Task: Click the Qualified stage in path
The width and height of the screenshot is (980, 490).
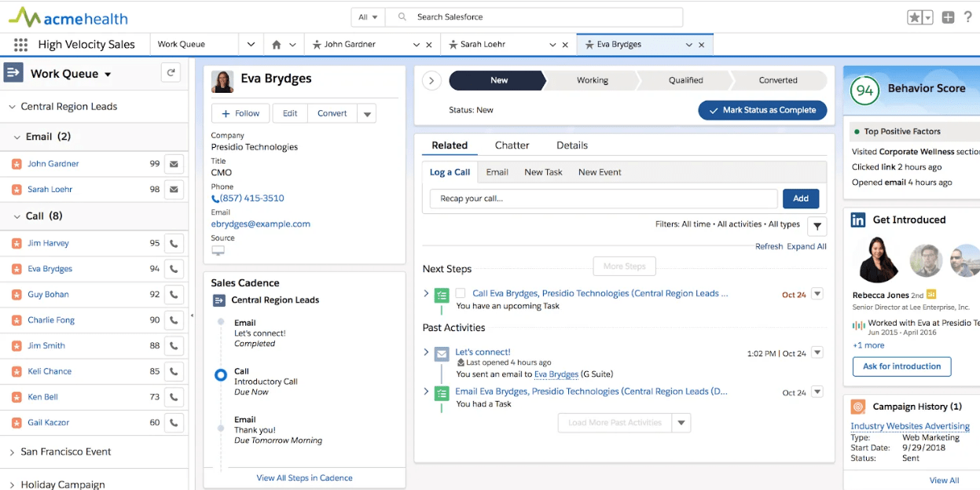Action: (685, 80)
